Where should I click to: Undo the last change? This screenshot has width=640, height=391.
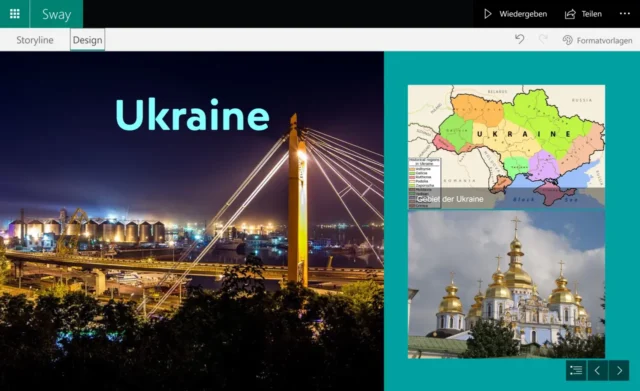(520, 40)
